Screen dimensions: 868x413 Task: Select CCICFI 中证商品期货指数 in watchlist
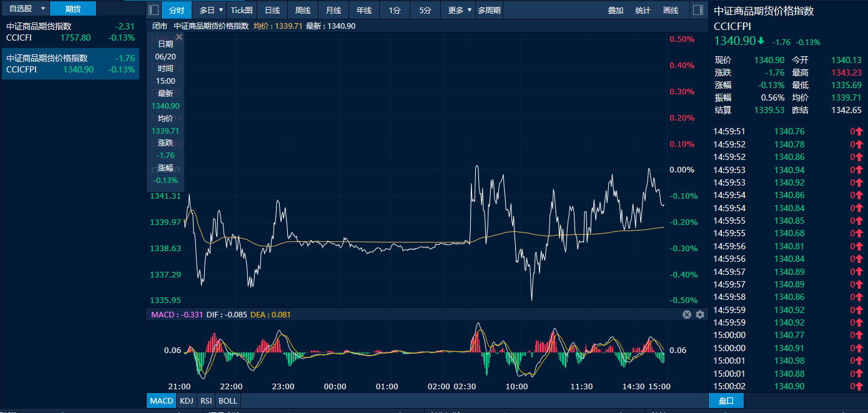(x=70, y=32)
